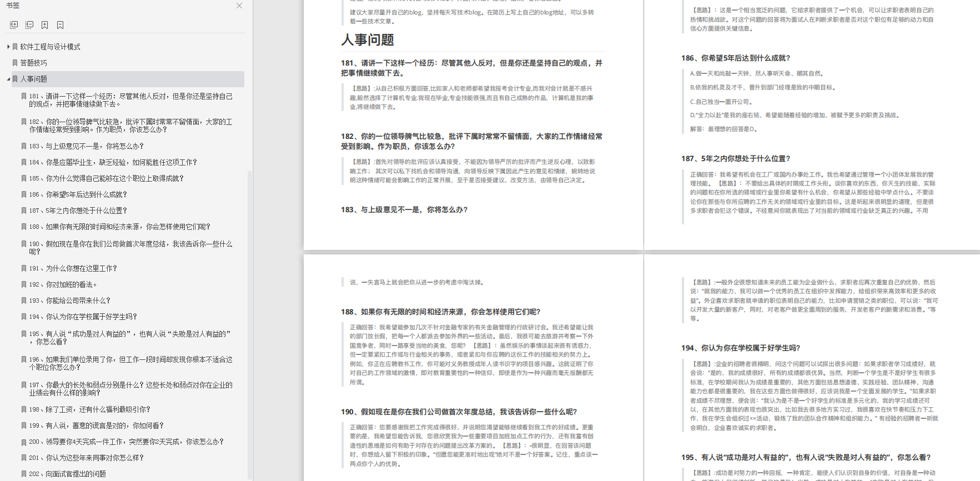Click document heading 183、与上级意见不一是
The height and width of the screenshot is (481, 980).
[404, 209]
